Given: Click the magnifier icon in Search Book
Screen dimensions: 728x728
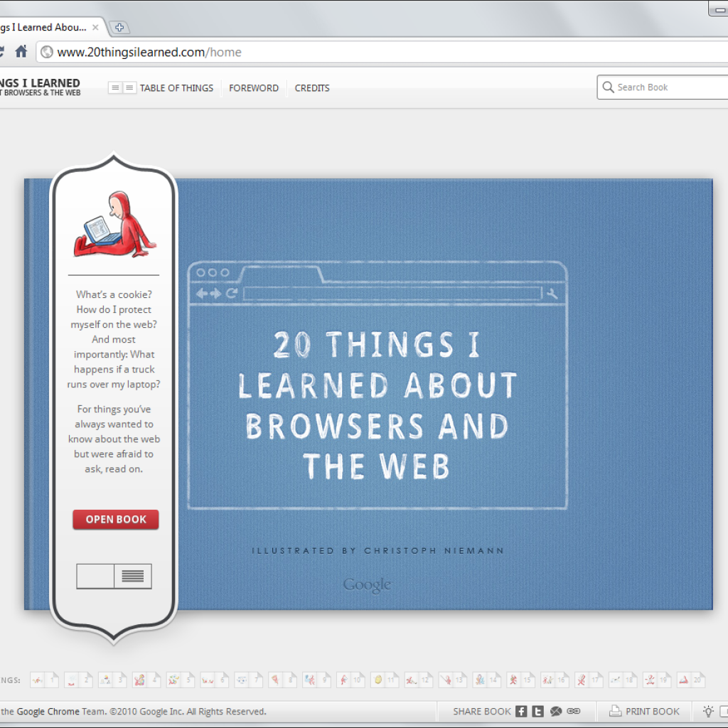Looking at the screenshot, I should pos(608,87).
